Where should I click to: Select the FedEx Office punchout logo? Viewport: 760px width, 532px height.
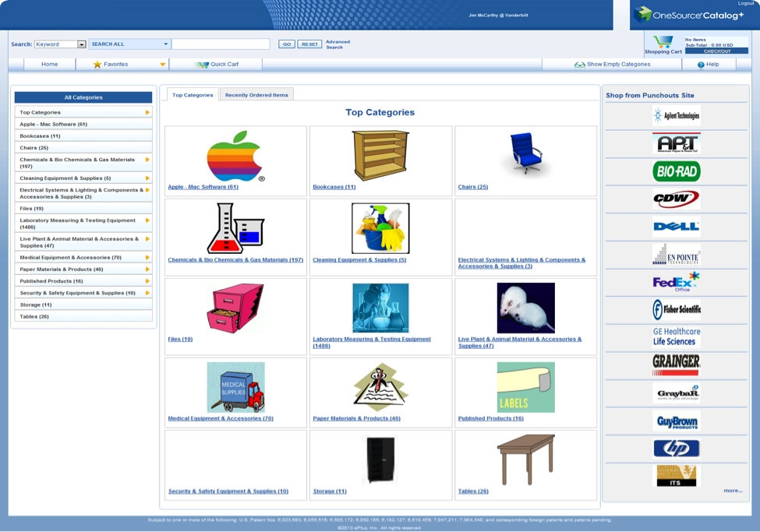pyautogui.click(x=676, y=282)
